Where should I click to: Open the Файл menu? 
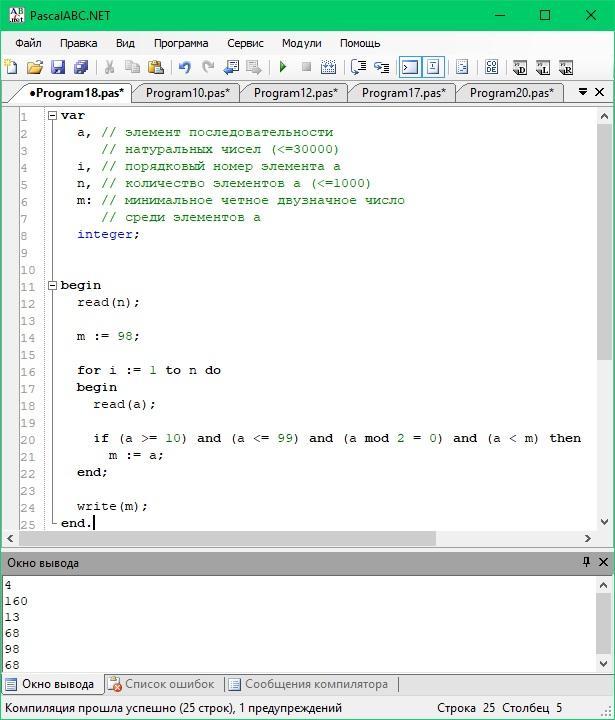(28, 43)
